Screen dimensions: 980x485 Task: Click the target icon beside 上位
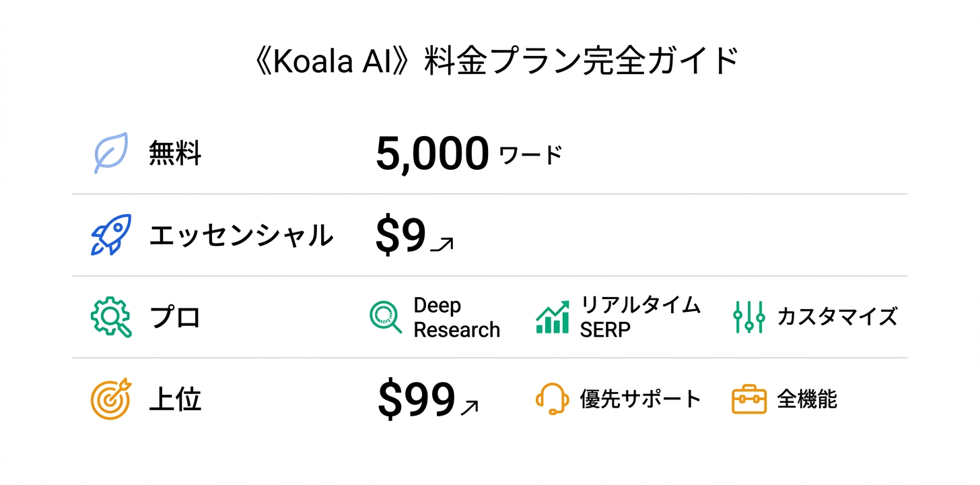click(x=111, y=399)
